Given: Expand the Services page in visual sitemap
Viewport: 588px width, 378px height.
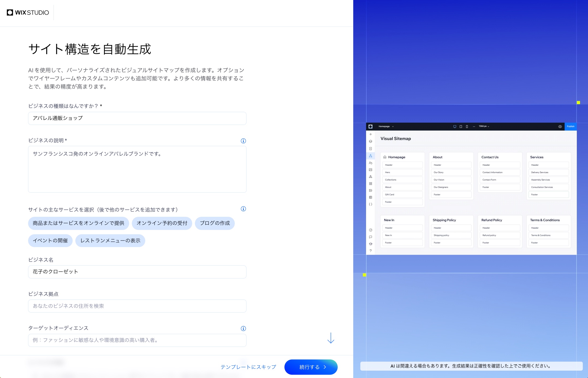Looking at the screenshot, I should pos(537,157).
